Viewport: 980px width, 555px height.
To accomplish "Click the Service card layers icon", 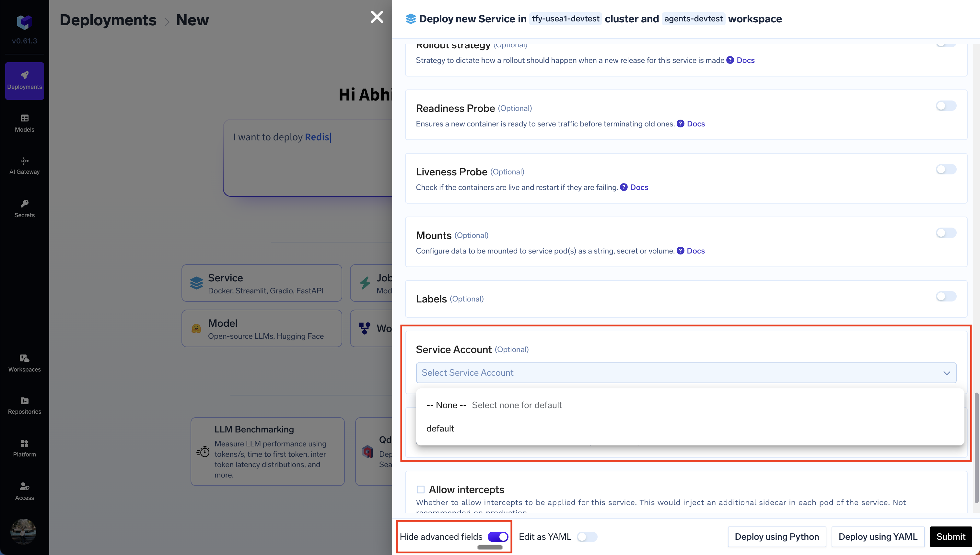I will click(x=197, y=283).
